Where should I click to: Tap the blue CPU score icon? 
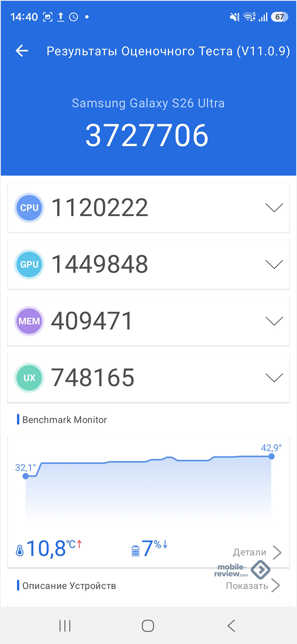point(29,208)
